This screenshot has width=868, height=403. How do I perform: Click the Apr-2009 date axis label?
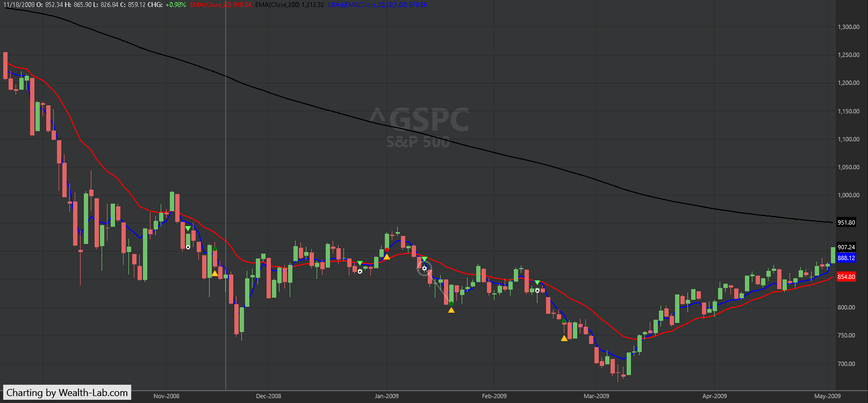[715, 396]
